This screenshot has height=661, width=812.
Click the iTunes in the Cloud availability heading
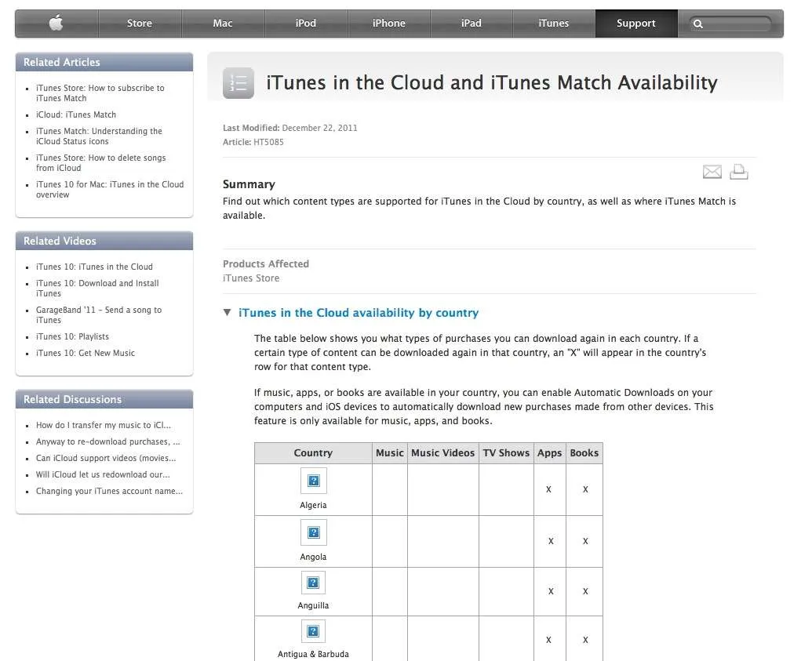point(359,313)
